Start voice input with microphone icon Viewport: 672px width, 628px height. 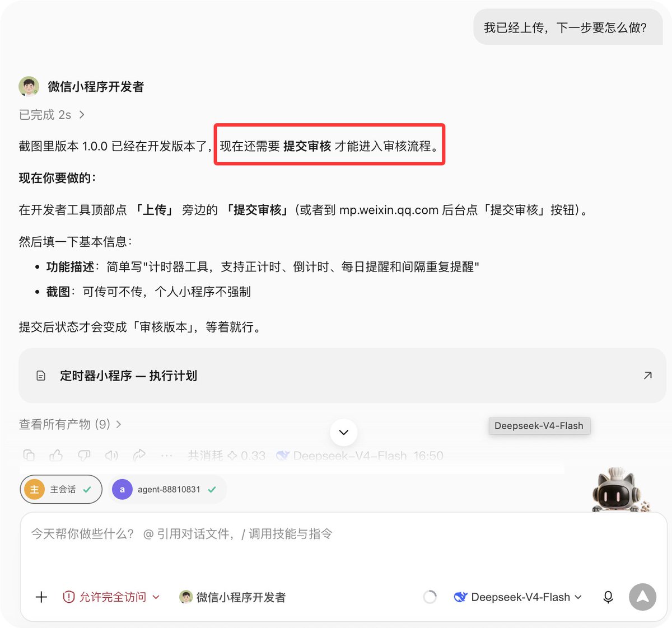coord(608,597)
